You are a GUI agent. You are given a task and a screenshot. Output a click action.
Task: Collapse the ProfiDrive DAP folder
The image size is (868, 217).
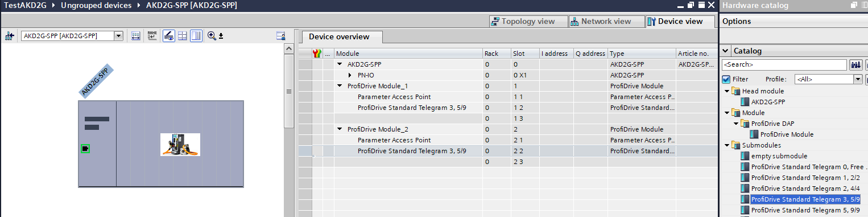pos(736,124)
